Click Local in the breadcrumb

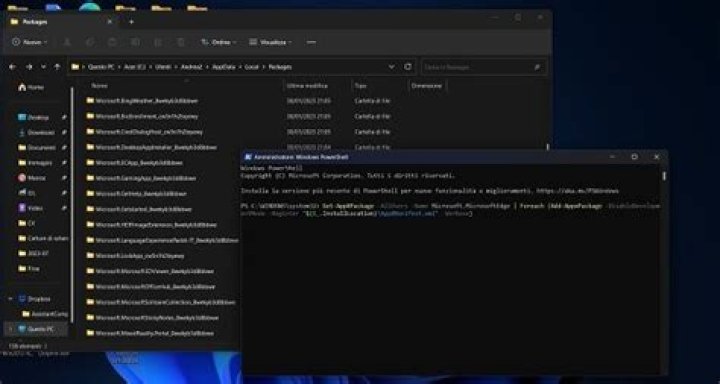252,67
